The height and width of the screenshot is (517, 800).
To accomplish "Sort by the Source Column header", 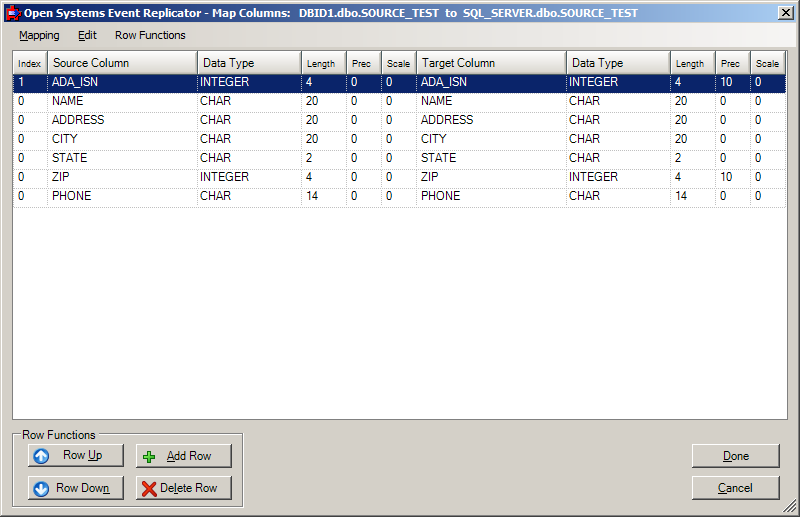I will pyautogui.click(x=121, y=63).
